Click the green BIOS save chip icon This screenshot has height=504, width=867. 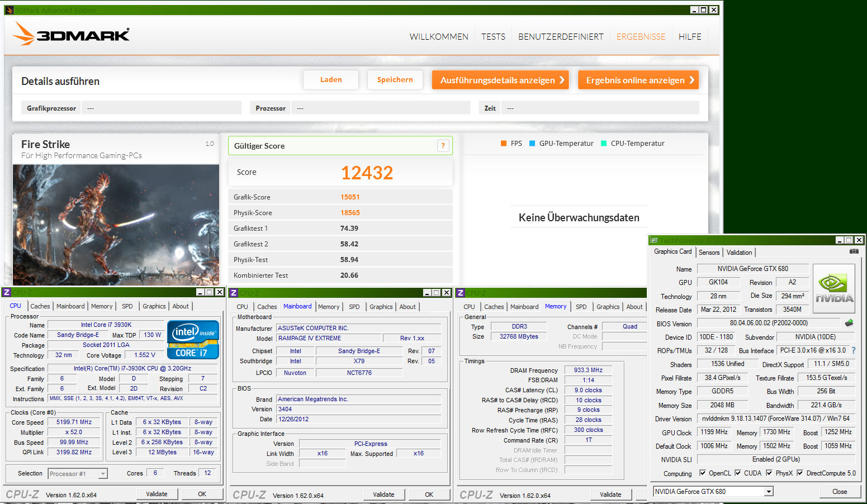tap(849, 323)
